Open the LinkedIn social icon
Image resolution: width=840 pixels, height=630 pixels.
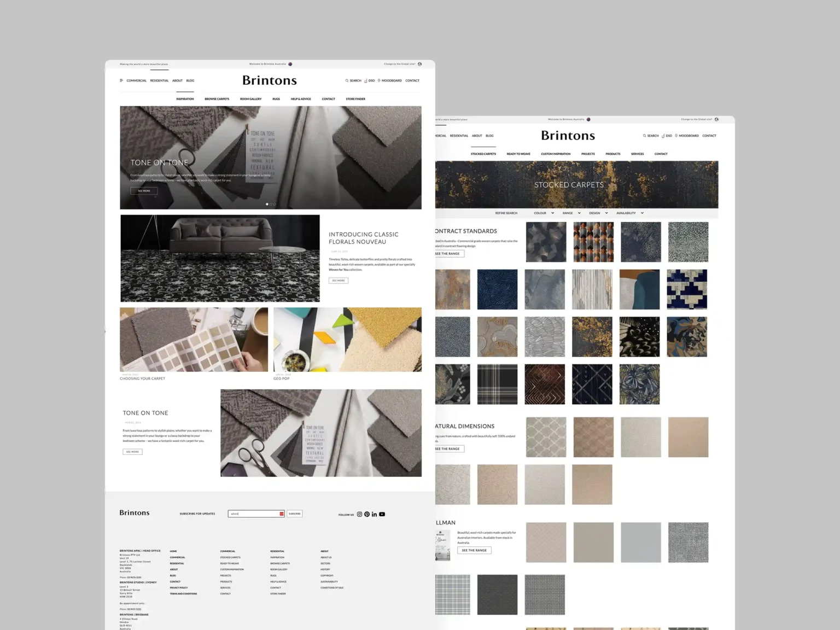[x=374, y=514]
